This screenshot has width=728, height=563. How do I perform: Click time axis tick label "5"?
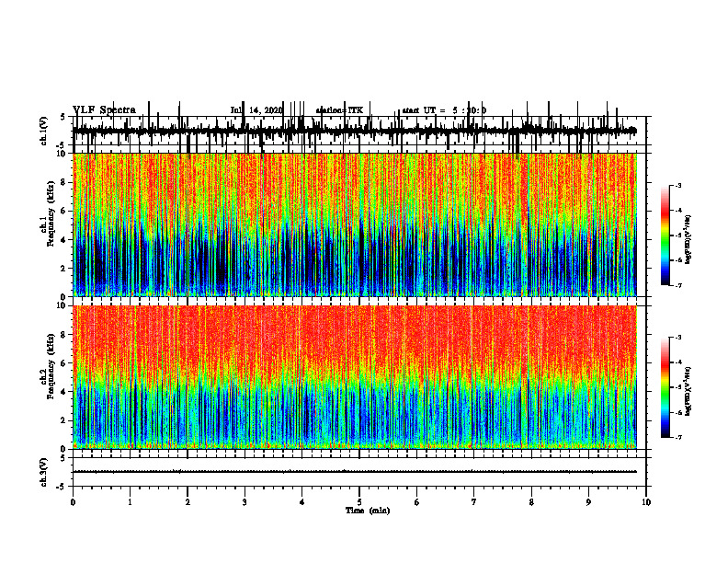pos(359,502)
